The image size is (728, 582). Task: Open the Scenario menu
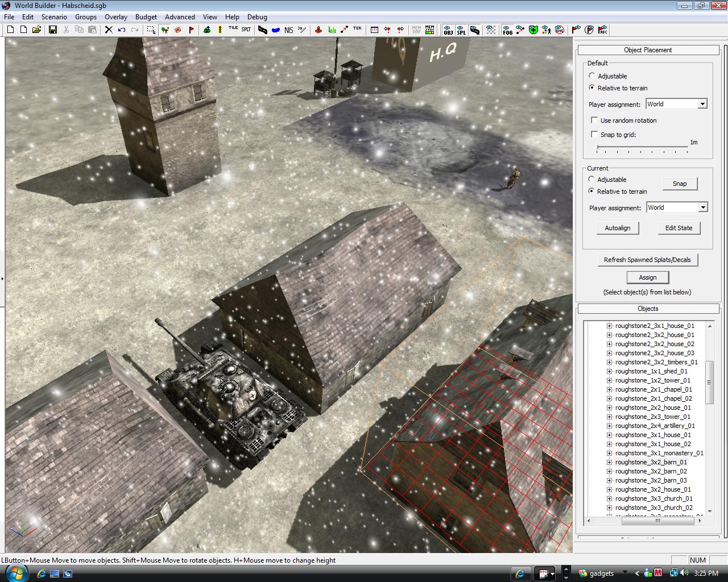coord(54,17)
